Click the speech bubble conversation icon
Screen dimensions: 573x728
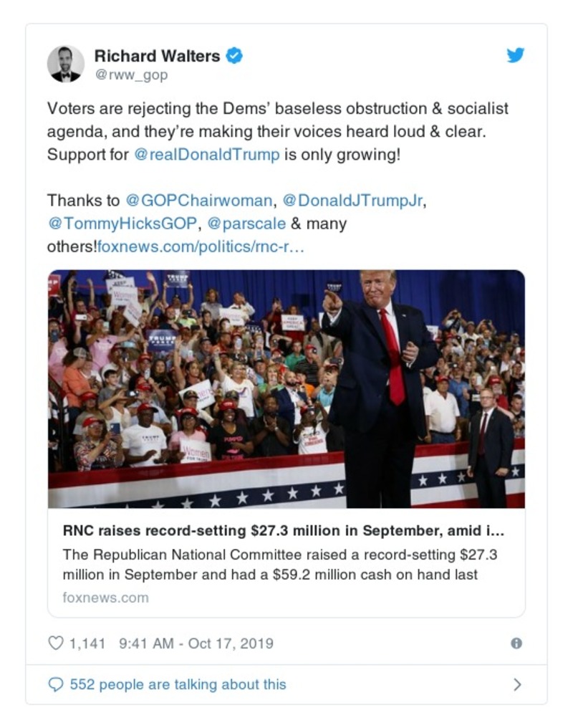pos(57,684)
